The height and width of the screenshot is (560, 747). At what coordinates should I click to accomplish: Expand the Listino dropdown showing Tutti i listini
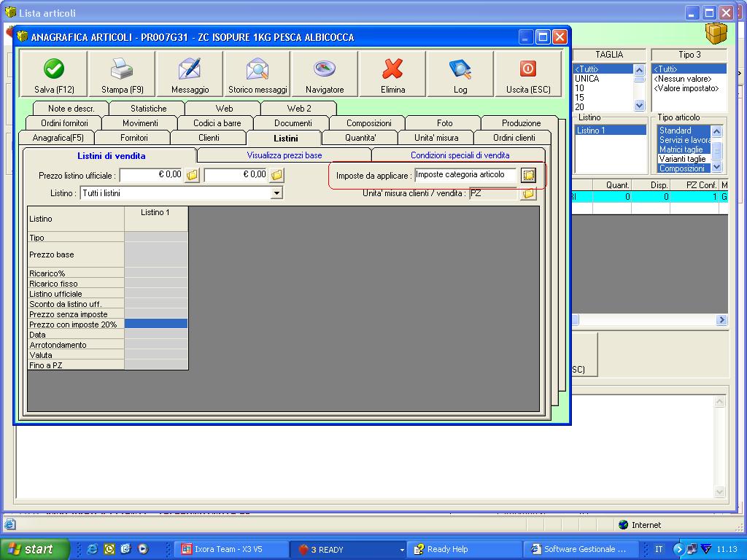pos(276,193)
